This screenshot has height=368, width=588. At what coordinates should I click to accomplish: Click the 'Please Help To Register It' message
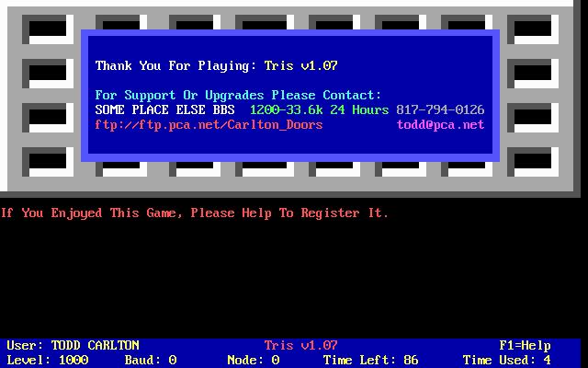point(289,213)
